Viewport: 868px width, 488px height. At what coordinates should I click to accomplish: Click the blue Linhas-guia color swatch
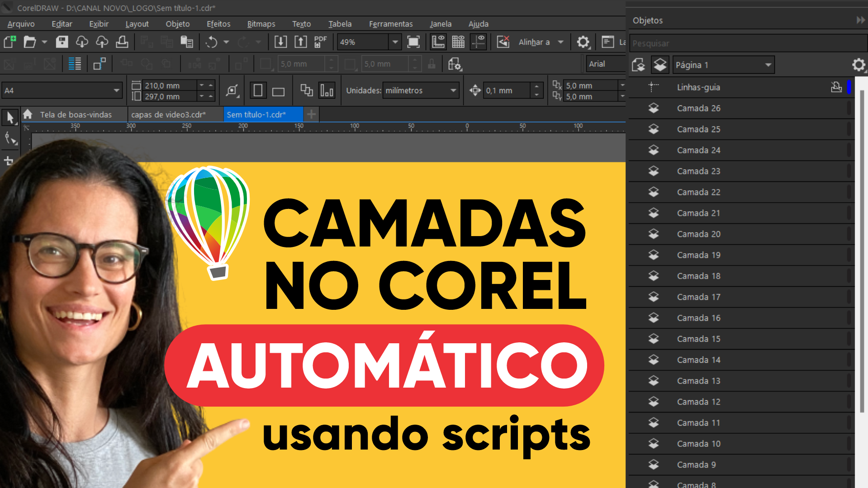(849, 87)
